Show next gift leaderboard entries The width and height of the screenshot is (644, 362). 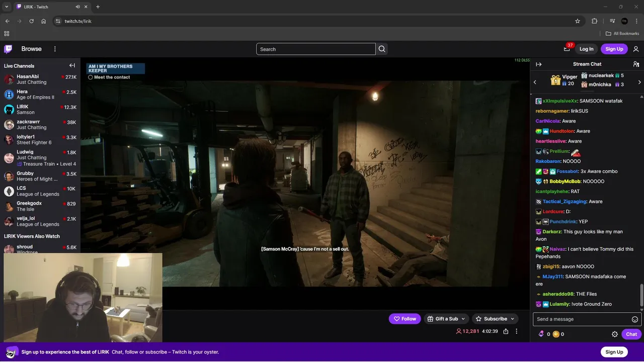coord(639,82)
